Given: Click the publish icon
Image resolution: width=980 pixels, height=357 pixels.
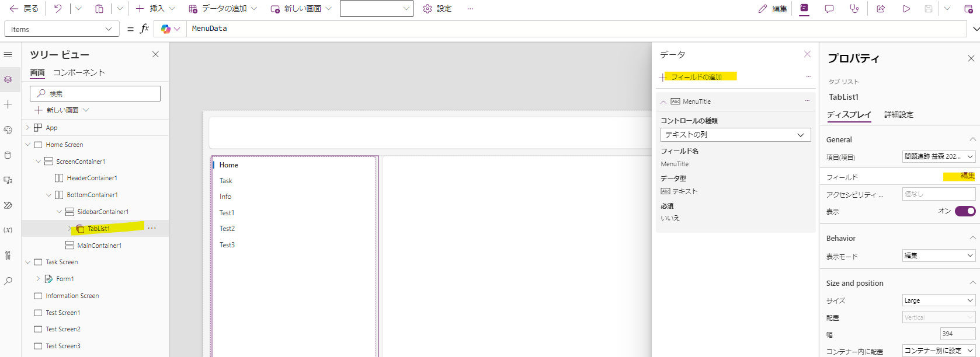Looking at the screenshot, I should point(968,9).
